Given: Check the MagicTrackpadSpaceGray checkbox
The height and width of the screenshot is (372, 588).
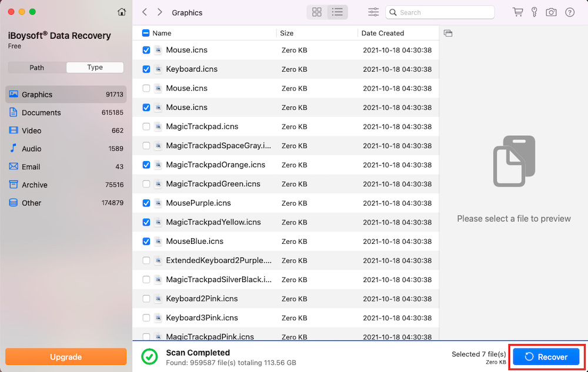Looking at the screenshot, I should (x=146, y=146).
